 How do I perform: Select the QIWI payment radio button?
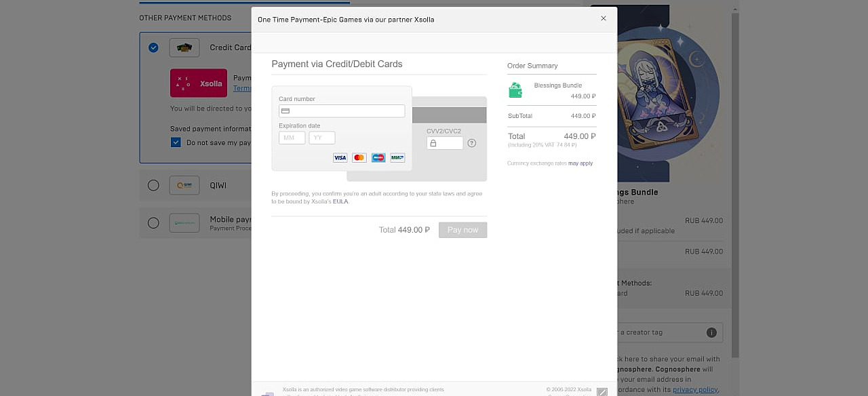(x=153, y=185)
